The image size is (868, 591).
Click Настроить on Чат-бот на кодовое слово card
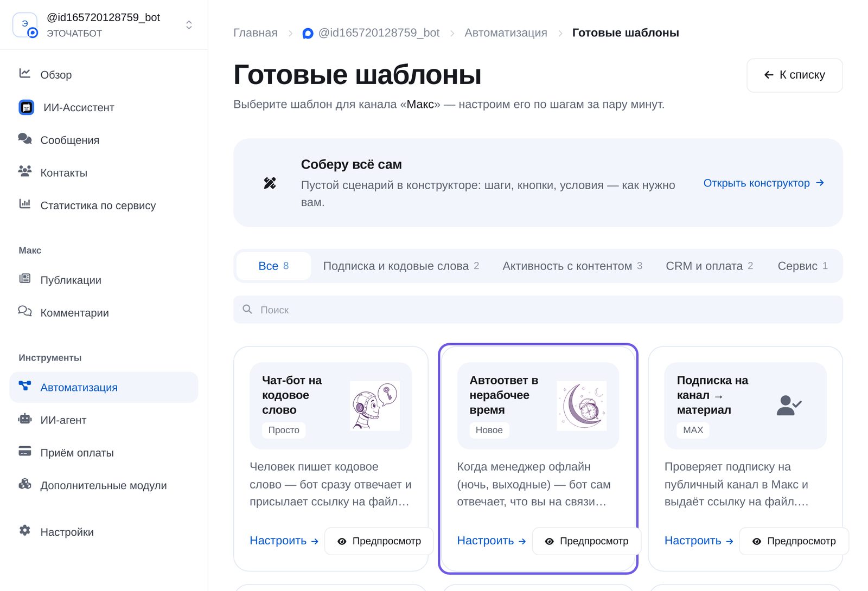[x=284, y=541]
